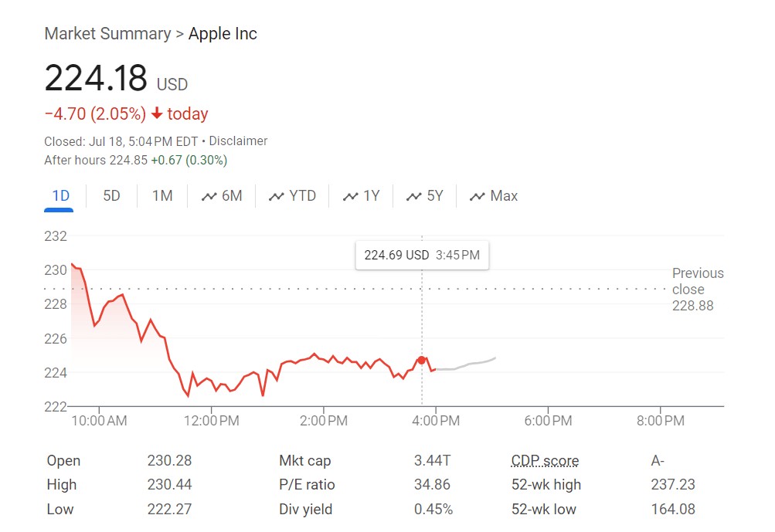Click the Previous close 228.88 label
Screen dimensions: 775x532
[698, 290]
